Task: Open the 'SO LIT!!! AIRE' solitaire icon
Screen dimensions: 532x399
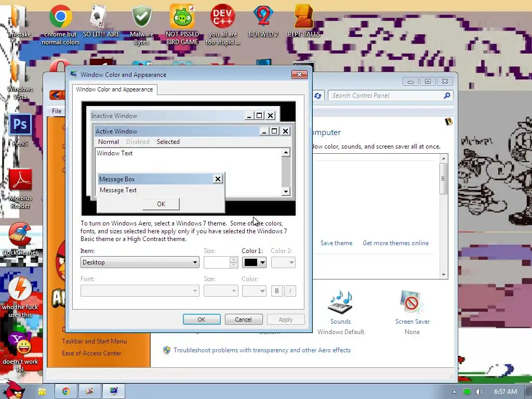Action: (101, 21)
